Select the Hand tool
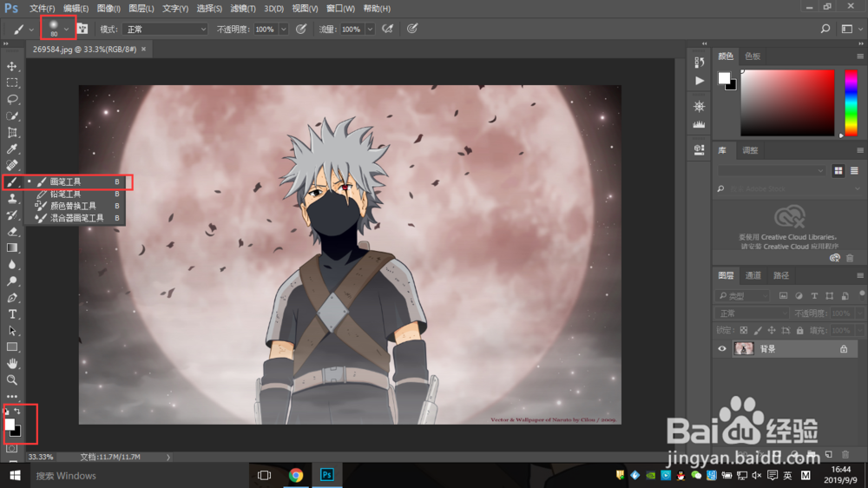Screen dimensions: 868x488 point(11,364)
